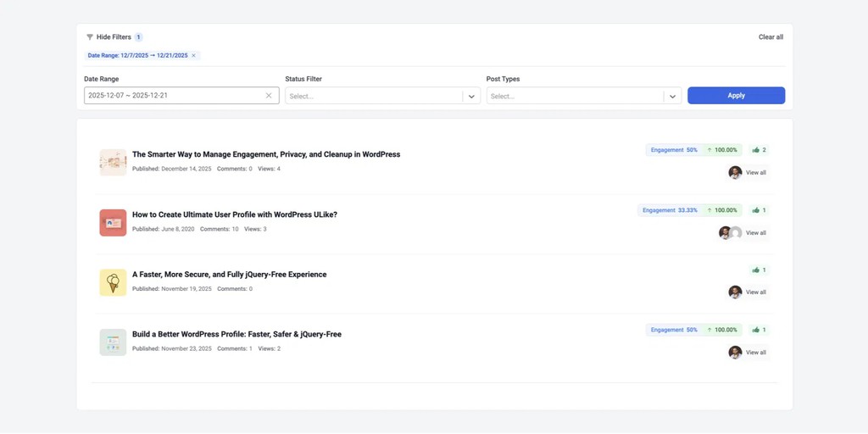Open thumbnail of The Smarter Way post
The width and height of the screenshot is (868, 434).
(x=113, y=162)
